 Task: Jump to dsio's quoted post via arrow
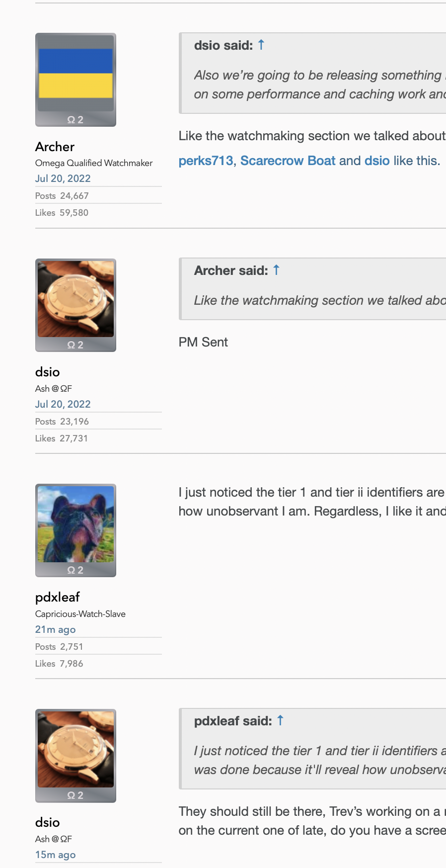(261, 45)
